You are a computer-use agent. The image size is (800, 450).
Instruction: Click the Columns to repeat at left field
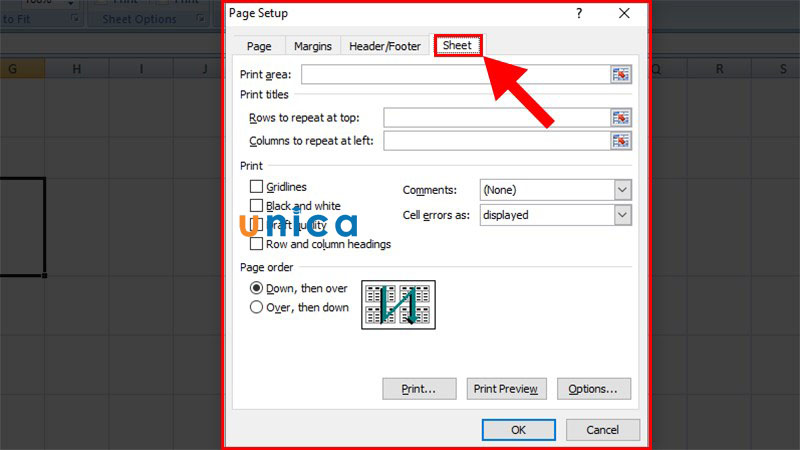pyautogui.click(x=497, y=141)
